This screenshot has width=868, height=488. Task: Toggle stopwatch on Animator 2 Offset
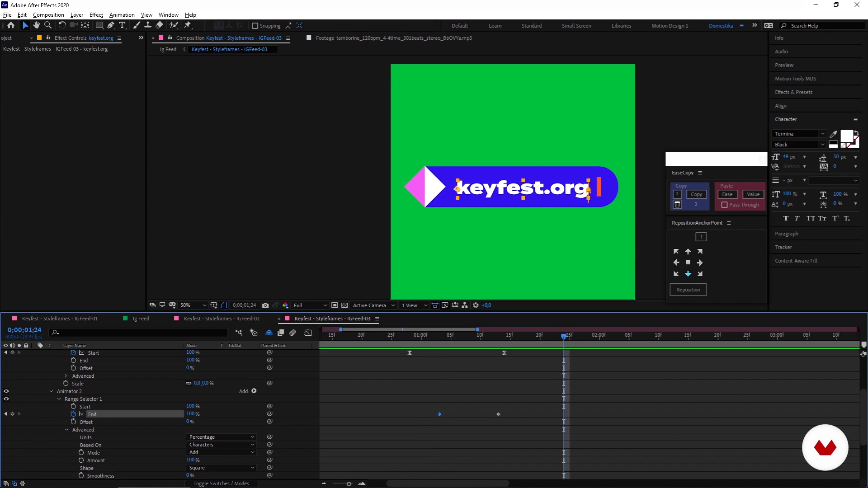point(73,422)
